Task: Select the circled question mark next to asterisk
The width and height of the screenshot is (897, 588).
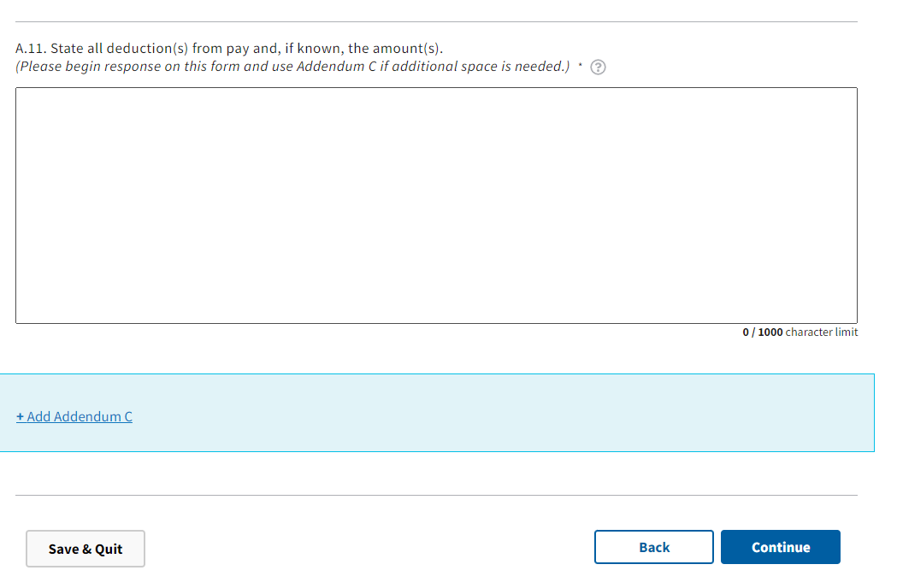Action: coord(599,68)
